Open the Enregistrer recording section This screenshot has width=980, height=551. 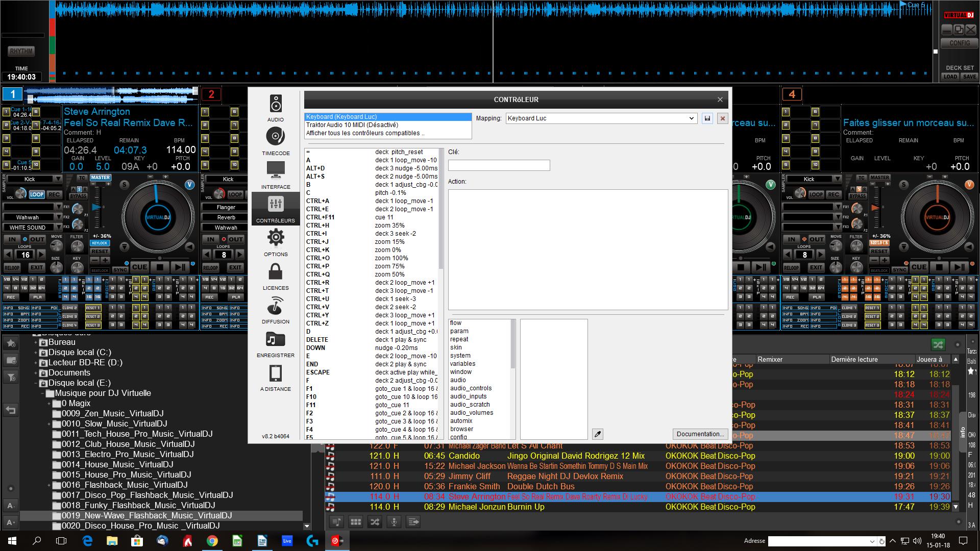click(276, 343)
